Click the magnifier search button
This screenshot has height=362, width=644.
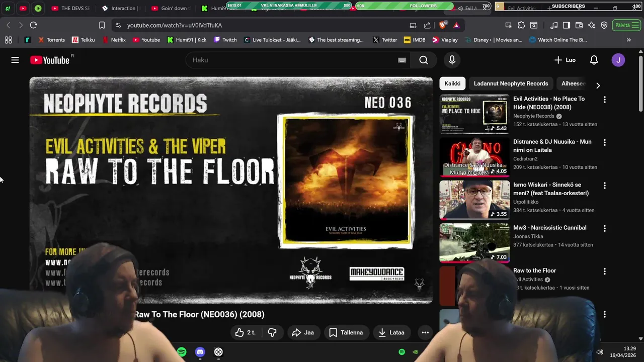coord(424,60)
